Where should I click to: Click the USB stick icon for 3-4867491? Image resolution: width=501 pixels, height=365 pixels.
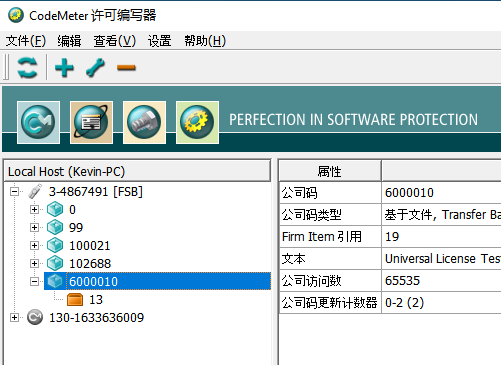(x=35, y=191)
